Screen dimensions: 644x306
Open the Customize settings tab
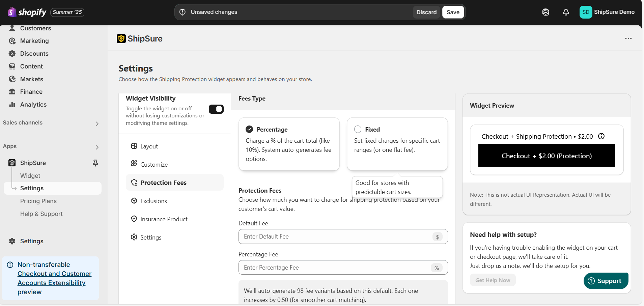pos(174,164)
